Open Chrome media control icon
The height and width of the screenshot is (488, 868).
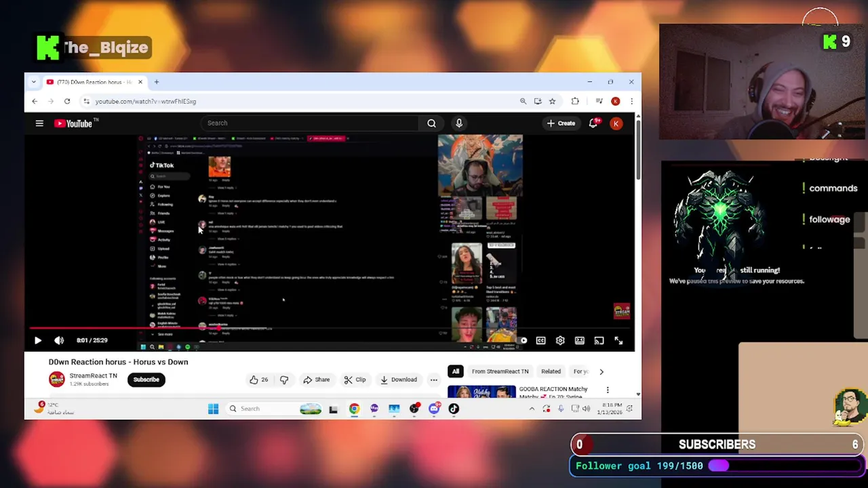(599, 102)
